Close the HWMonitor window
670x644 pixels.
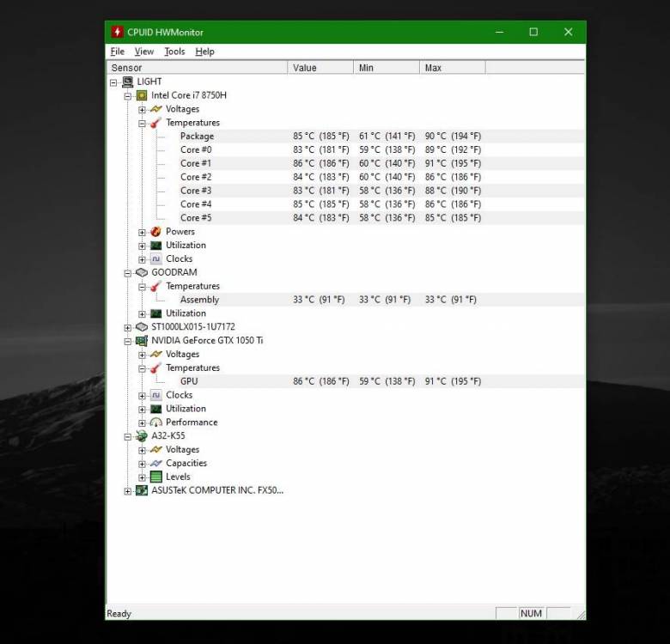[568, 32]
